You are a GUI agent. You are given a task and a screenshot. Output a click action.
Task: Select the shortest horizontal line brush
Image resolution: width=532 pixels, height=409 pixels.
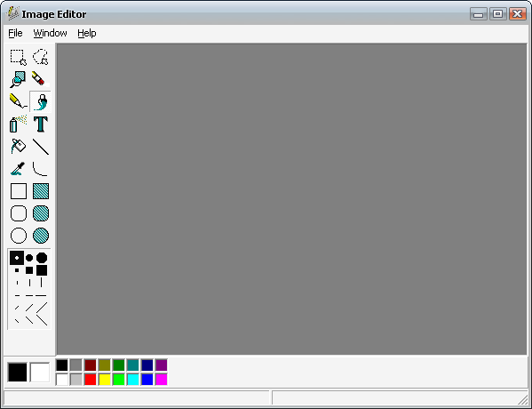click(x=17, y=295)
